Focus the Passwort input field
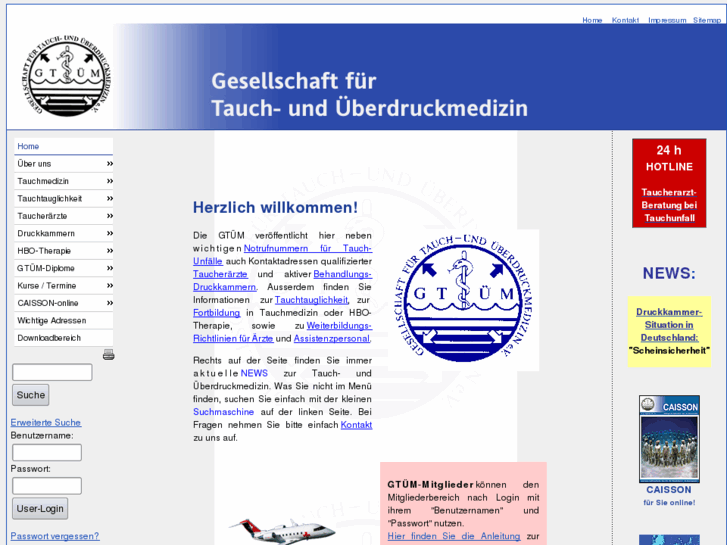Image resolution: width=727 pixels, height=545 pixels. [47, 486]
